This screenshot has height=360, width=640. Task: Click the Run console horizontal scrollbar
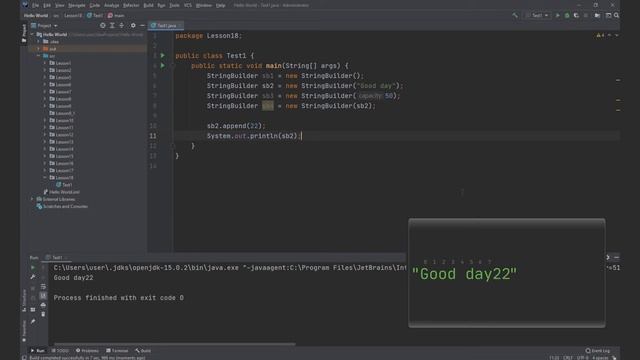(174, 344)
